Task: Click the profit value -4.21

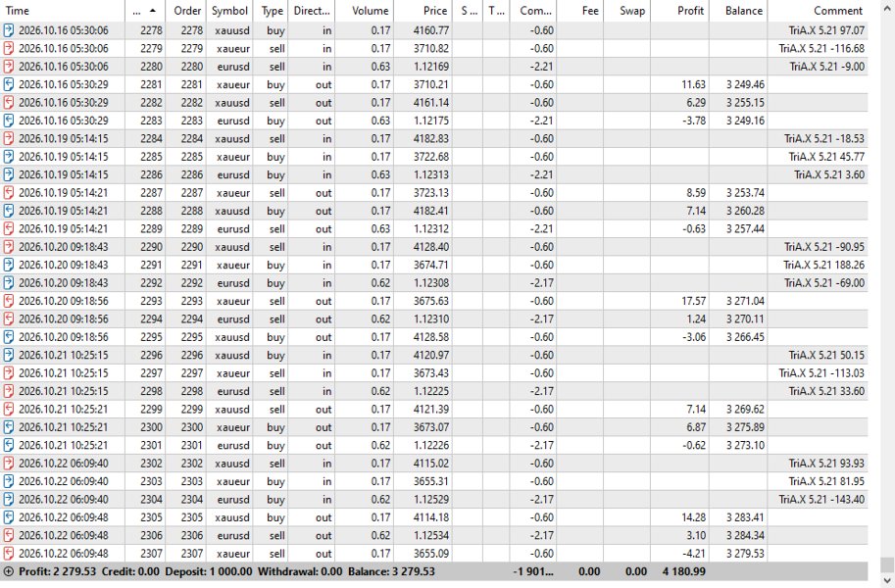Action: tap(694, 553)
